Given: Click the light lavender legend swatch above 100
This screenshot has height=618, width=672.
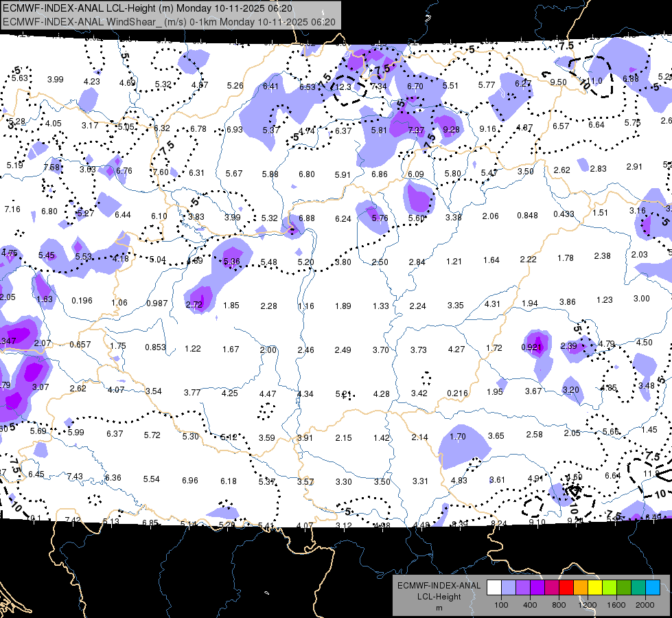Looking at the screenshot, I should (x=509, y=588).
